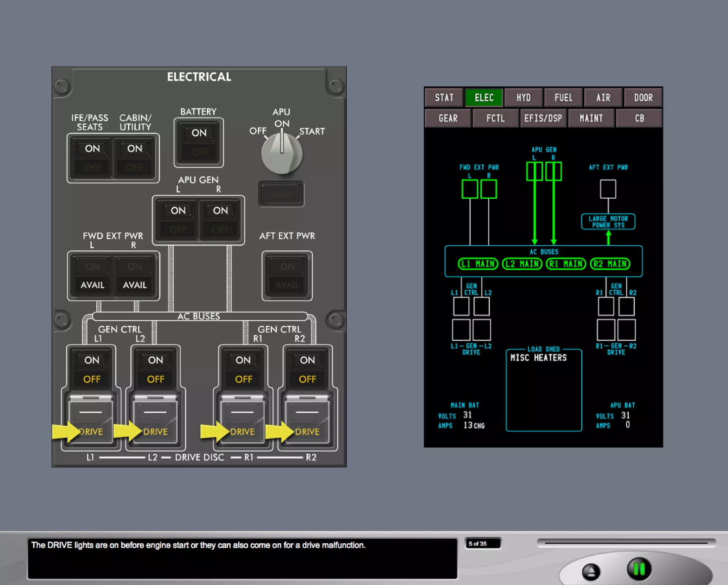Click the L1 DRIVE disconnect guarded switch
The image size is (728, 585).
91,419
